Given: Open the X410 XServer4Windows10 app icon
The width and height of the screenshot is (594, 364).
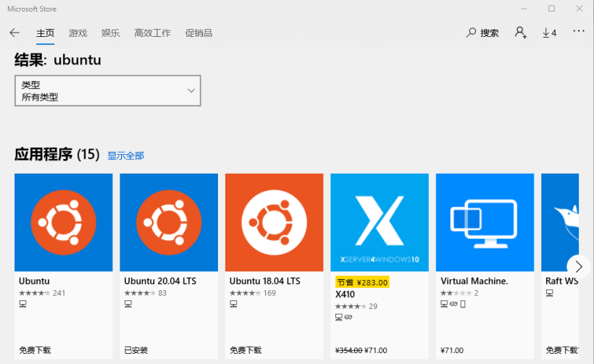Looking at the screenshot, I should click(380, 222).
